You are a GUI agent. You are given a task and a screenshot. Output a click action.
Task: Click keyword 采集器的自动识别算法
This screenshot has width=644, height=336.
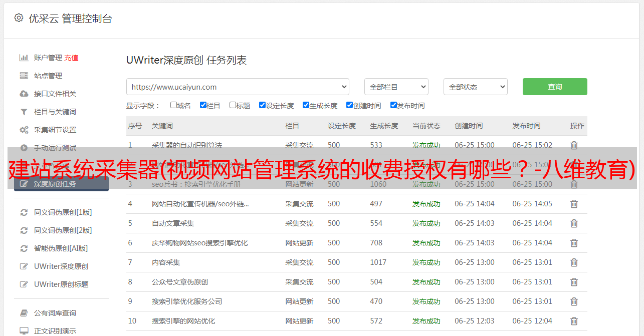[187, 145]
